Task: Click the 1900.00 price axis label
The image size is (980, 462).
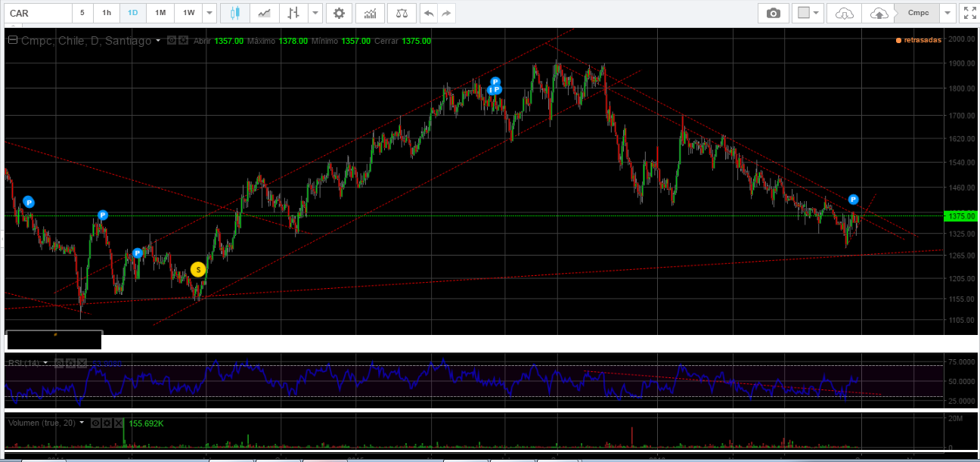Action: [962, 63]
